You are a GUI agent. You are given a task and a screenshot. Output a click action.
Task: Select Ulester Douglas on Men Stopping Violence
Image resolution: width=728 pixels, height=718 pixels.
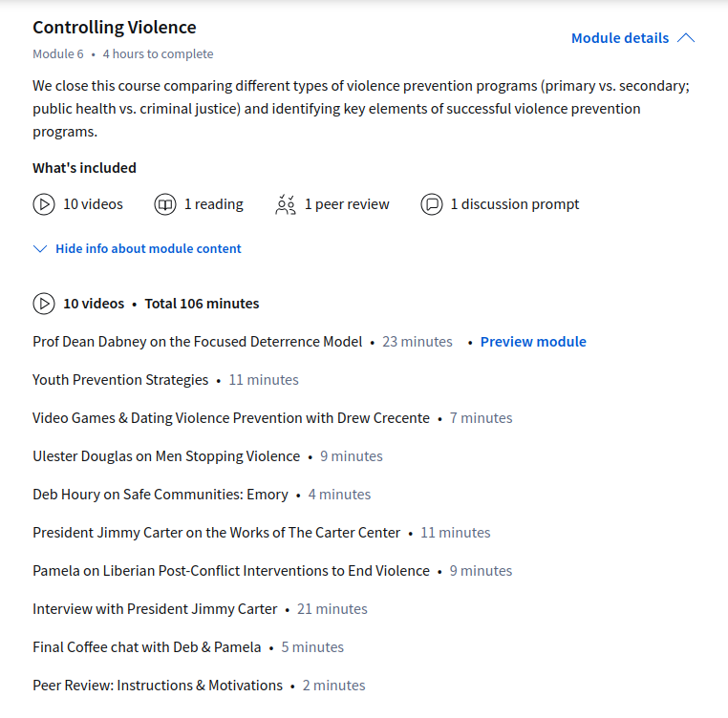166,456
